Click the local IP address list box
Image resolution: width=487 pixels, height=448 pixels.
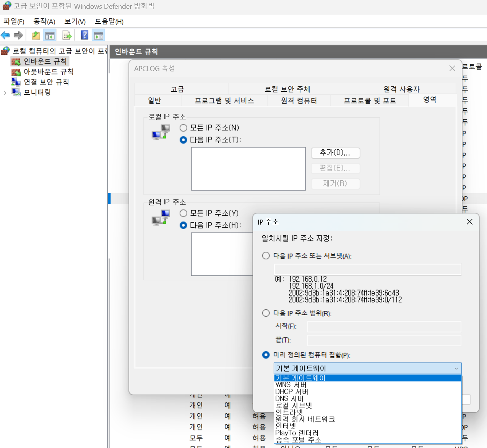(x=248, y=169)
